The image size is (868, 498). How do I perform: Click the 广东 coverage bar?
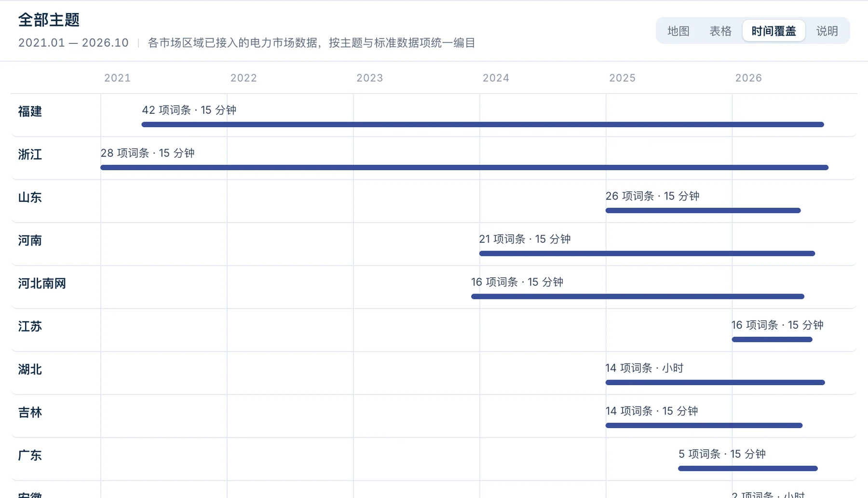748,468
